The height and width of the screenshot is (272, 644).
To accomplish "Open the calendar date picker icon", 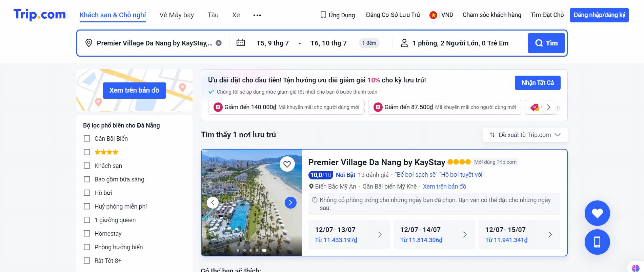I will 241,43.
